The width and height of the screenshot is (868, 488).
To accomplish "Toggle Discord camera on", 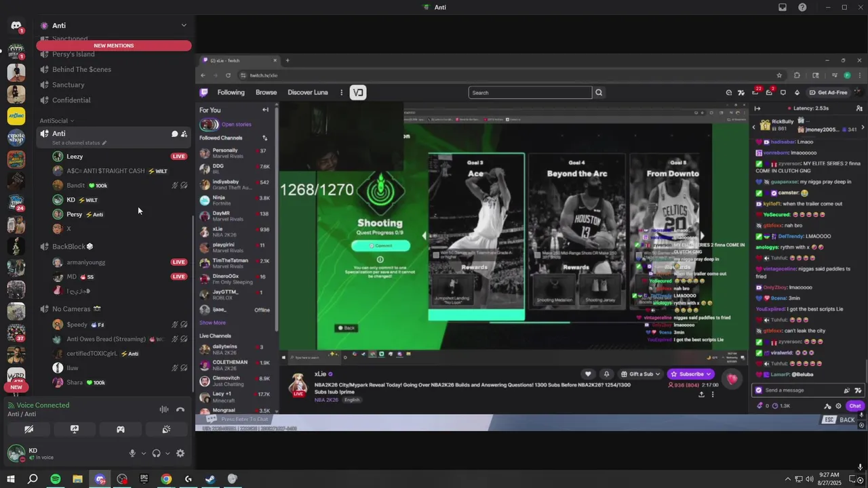I will pyautogui.click(x=28, y=429).
